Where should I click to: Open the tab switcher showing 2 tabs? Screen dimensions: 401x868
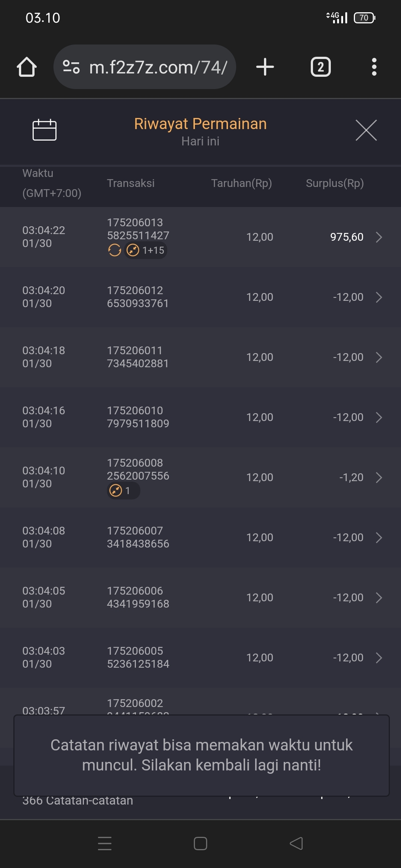320,67
